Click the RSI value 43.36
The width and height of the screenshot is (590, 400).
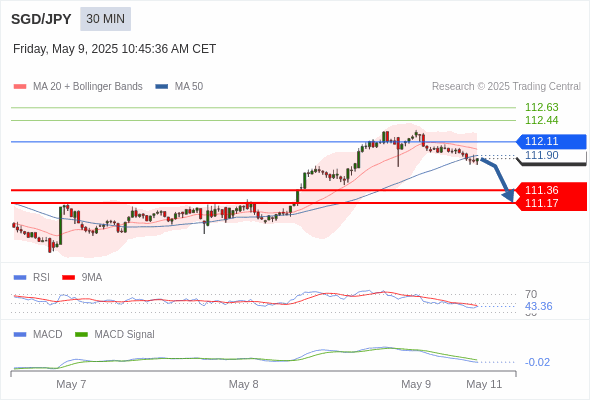[x=538, y=306]
